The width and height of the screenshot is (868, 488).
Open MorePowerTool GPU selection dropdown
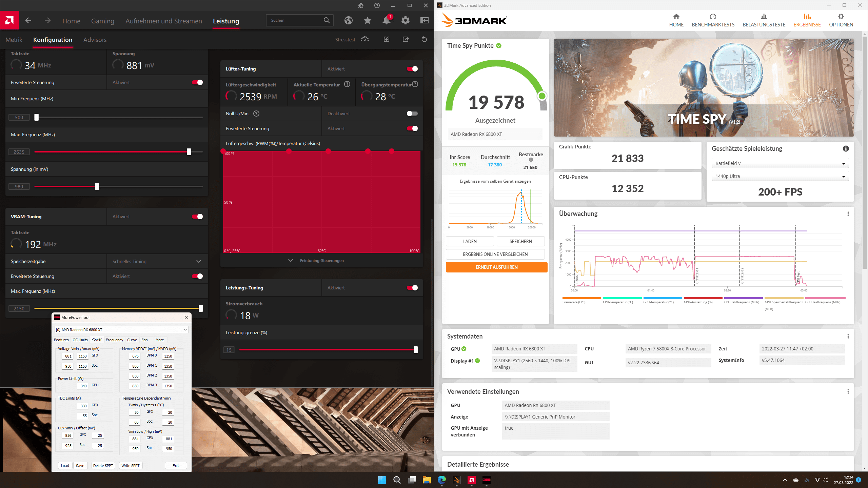121,329
